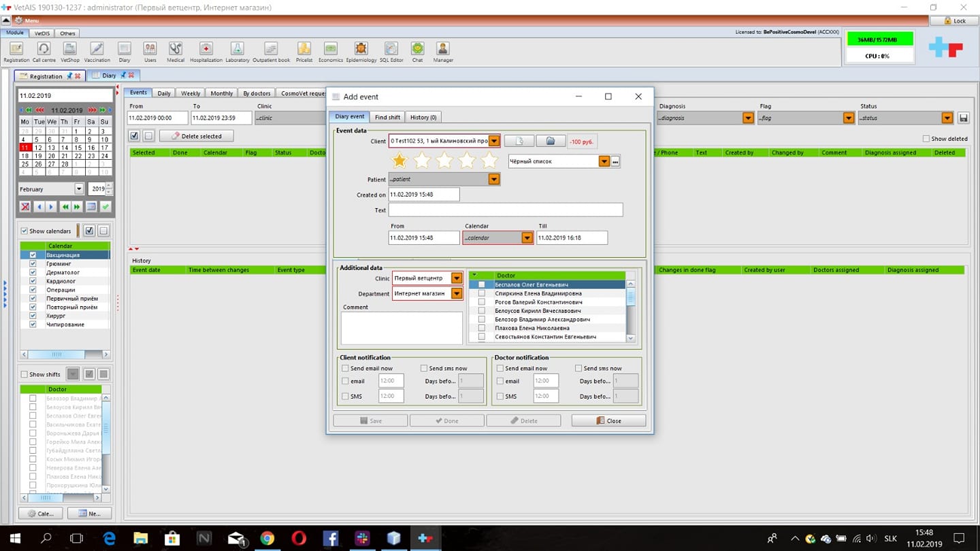Open the Economics module

(x=331, y=52)
